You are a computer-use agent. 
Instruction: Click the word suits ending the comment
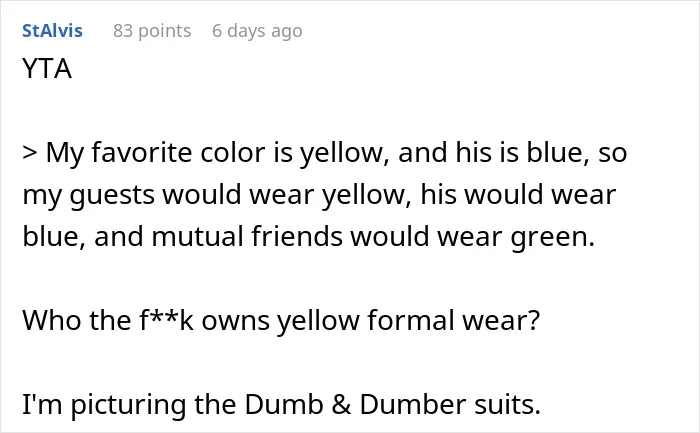[x=508, y=404]
